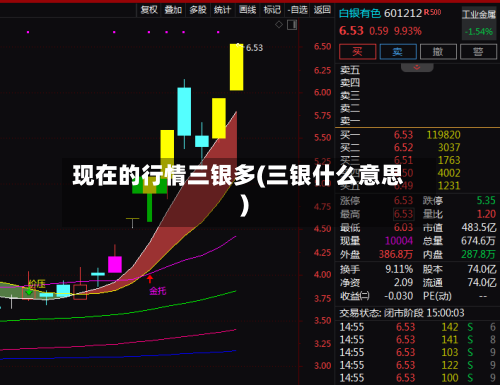Open the 多股 multi-stock view

point(198,10)
